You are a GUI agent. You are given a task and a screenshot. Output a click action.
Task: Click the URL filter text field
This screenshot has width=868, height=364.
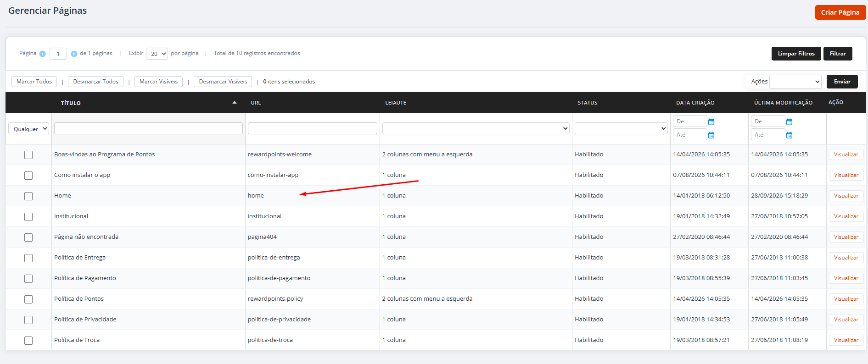[313, 128]
